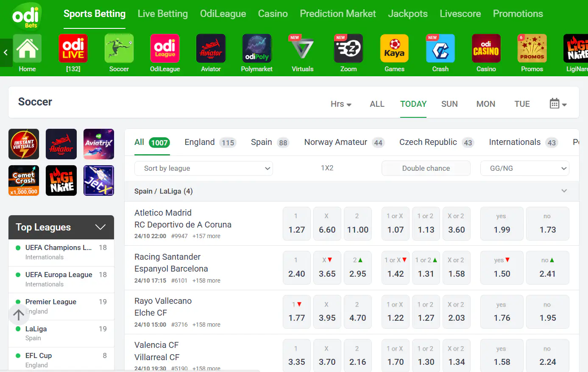Open the Hrs dropdown filter
This screenshot has height=372, width=588.
pyautogui.click(x=341, y=104)
